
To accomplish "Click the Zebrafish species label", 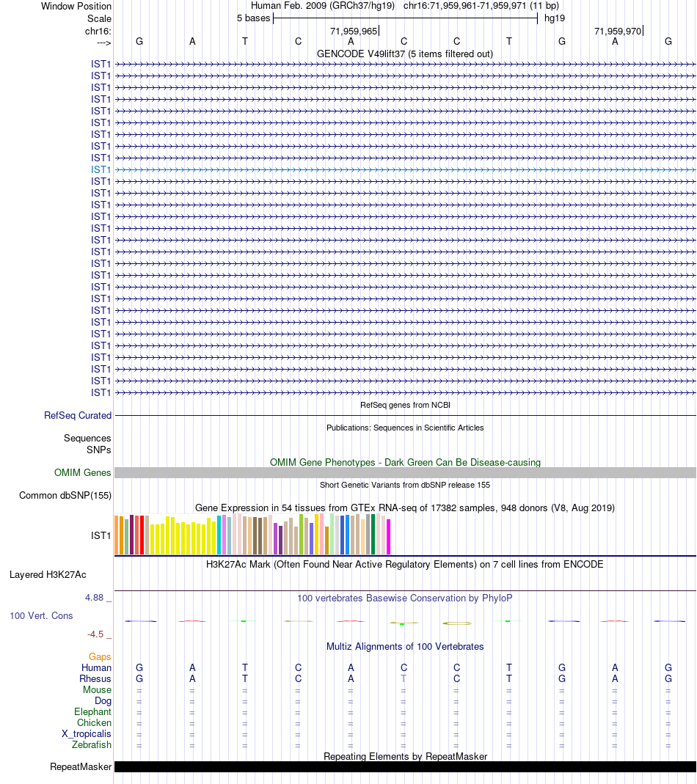I will pyautogui.click(x=92, y=744).
